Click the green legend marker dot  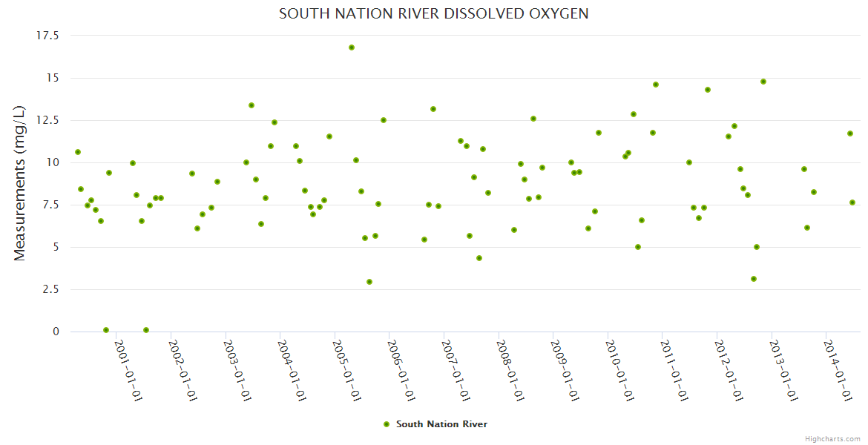click(386, 424)
